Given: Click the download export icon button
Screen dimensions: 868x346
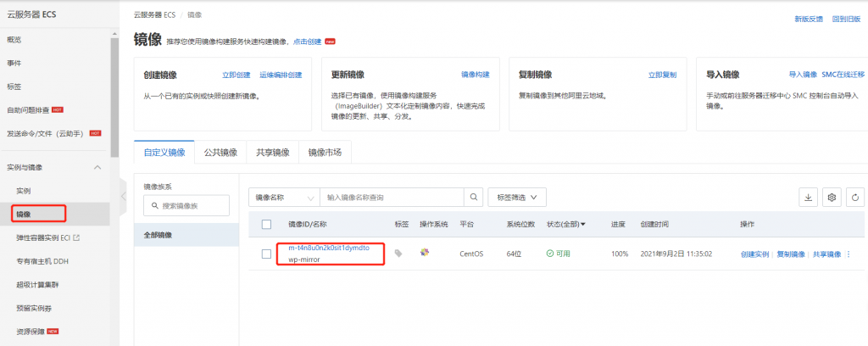Looking at the screenshot, I should pos(808,197).
